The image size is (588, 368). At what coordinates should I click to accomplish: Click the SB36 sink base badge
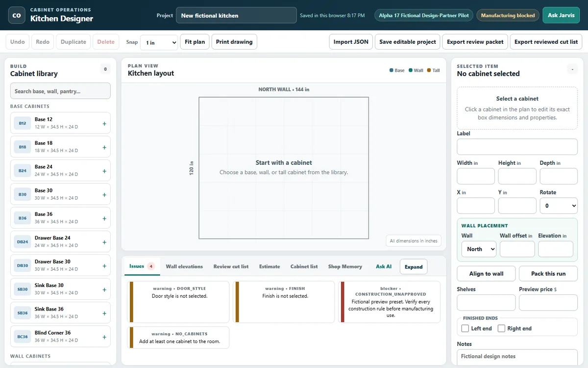[x=23, y=313]
